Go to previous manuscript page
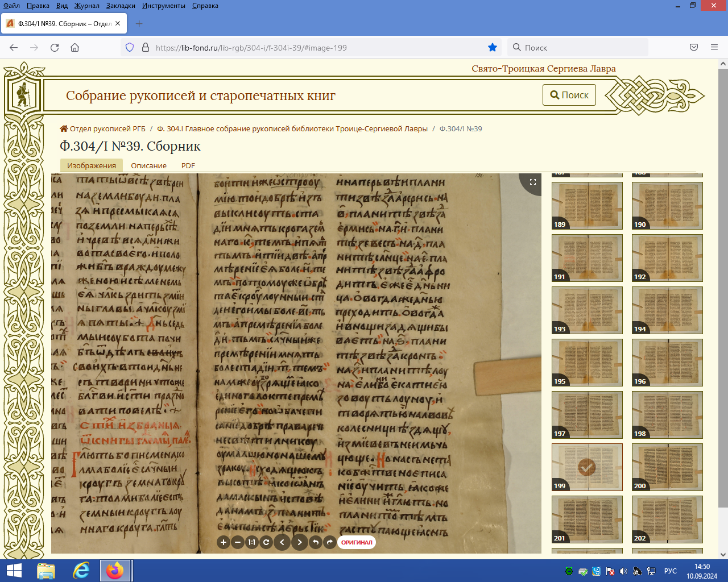Screen dimensions: 728x582 282,542
